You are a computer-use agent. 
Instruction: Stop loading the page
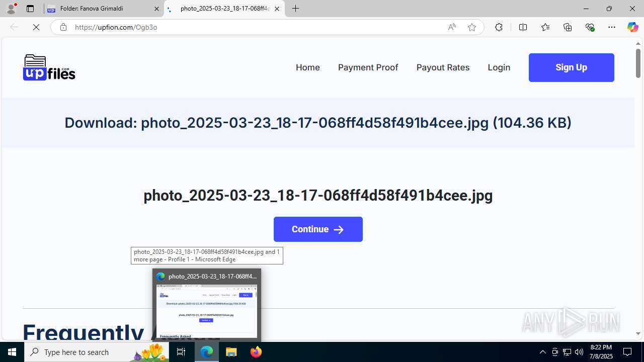[x=36, y=27]
